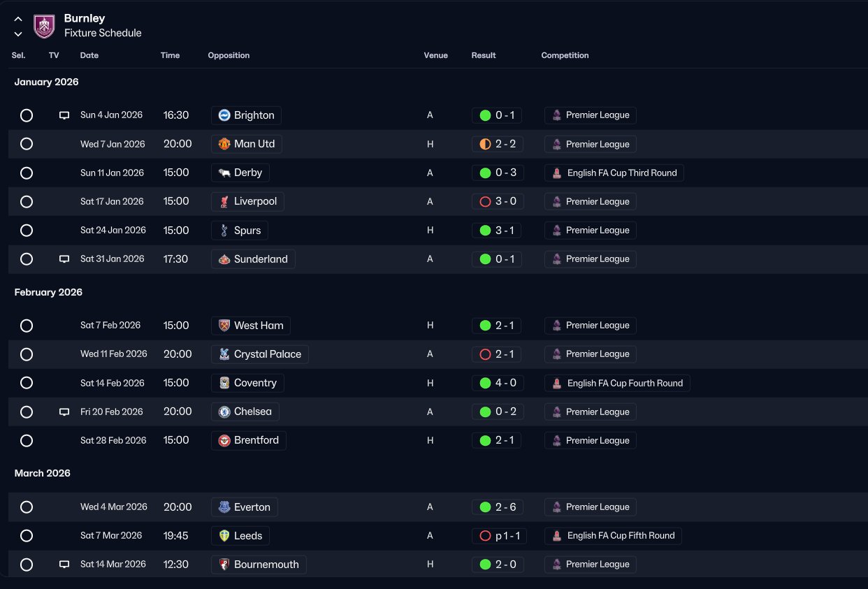Viewport: 868px width, 589px height.
Task: Click the Man Utd club badge
Action: tap(224, 144)
